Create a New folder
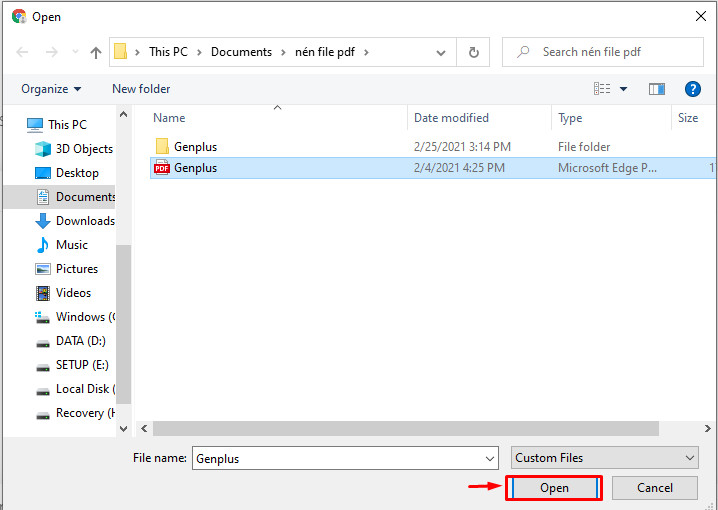718x510 pixels. coord(141,89)
